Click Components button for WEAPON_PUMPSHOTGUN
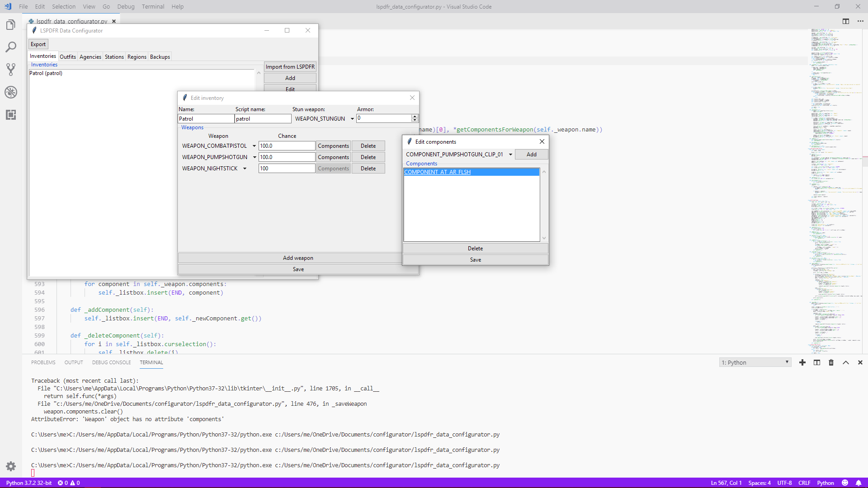Viewport: 868px width, 488px height. click(x=333, y=157)
